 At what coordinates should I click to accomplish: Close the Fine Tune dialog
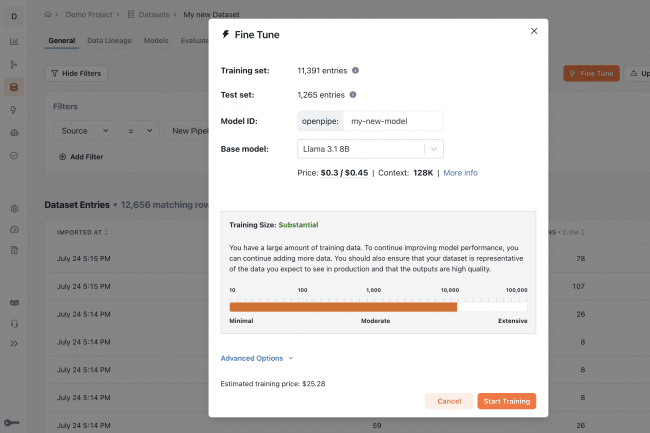coord(534,31)
